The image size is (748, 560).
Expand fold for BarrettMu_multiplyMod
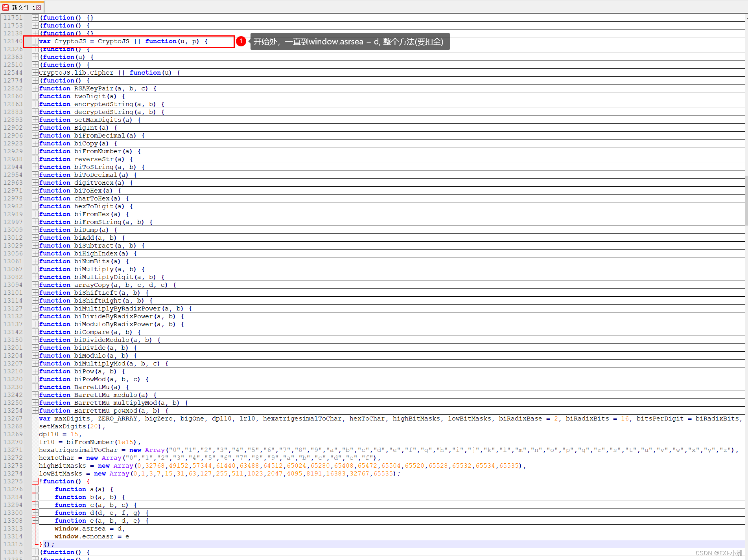(x=35, y=403)
